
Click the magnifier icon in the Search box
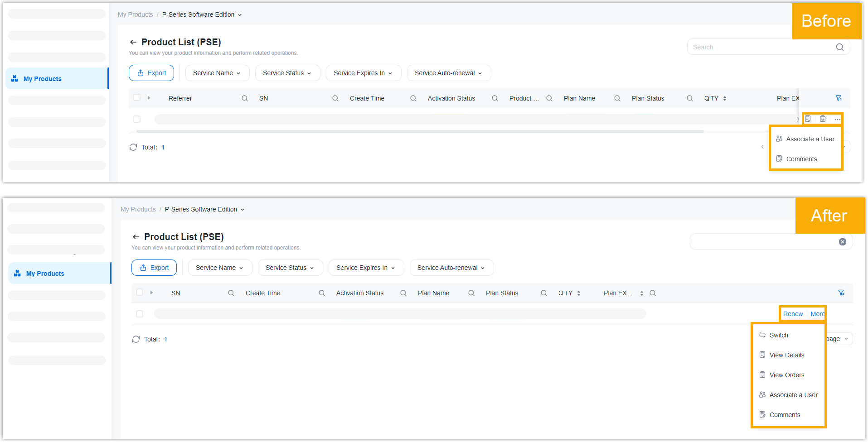click(x=840, y=47)
